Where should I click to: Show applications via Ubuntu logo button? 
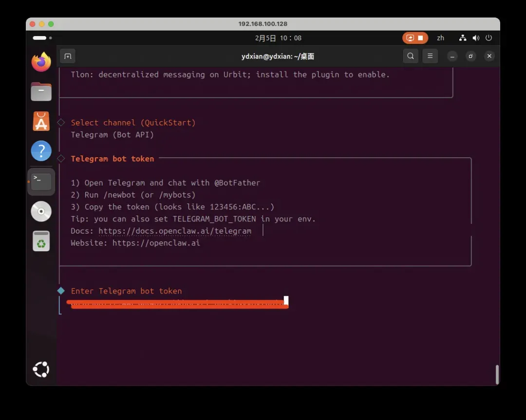click(x=41, y=369)
